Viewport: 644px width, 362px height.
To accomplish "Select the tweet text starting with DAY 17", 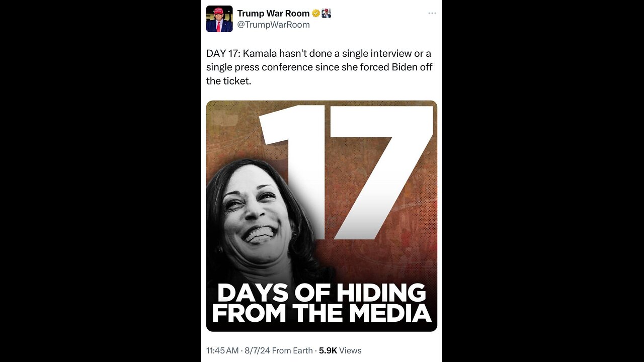I will [x=319, y=67].
